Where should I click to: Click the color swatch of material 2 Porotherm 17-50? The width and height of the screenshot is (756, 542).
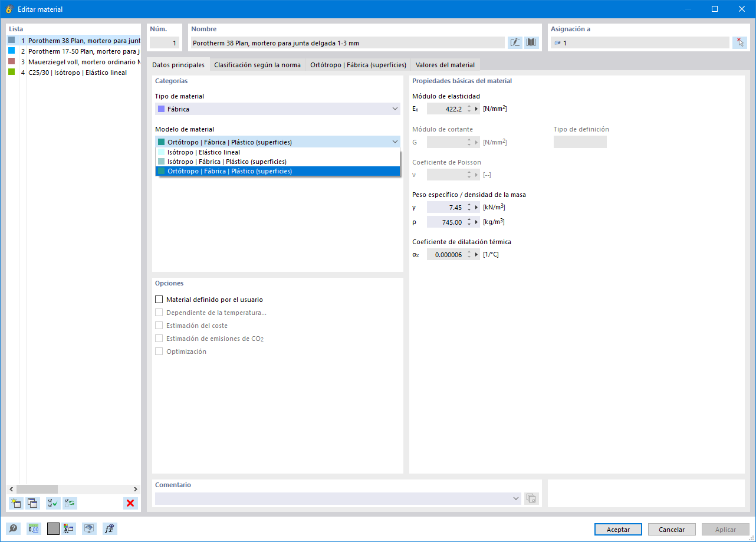tap(12, 51)
